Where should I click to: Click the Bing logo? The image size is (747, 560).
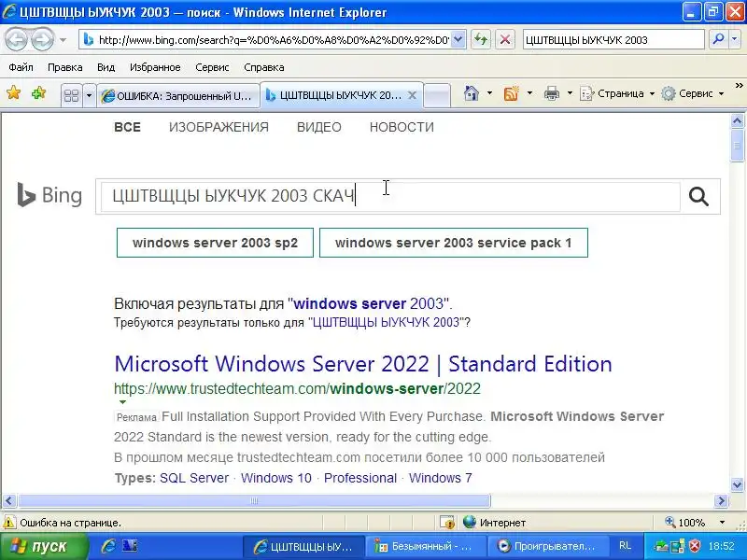coord(49,195)
